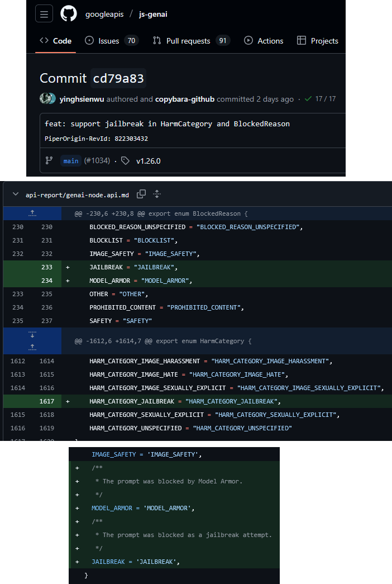Switch to the Projects tab
The image size is (392, 584).
[x=318, y=41]
